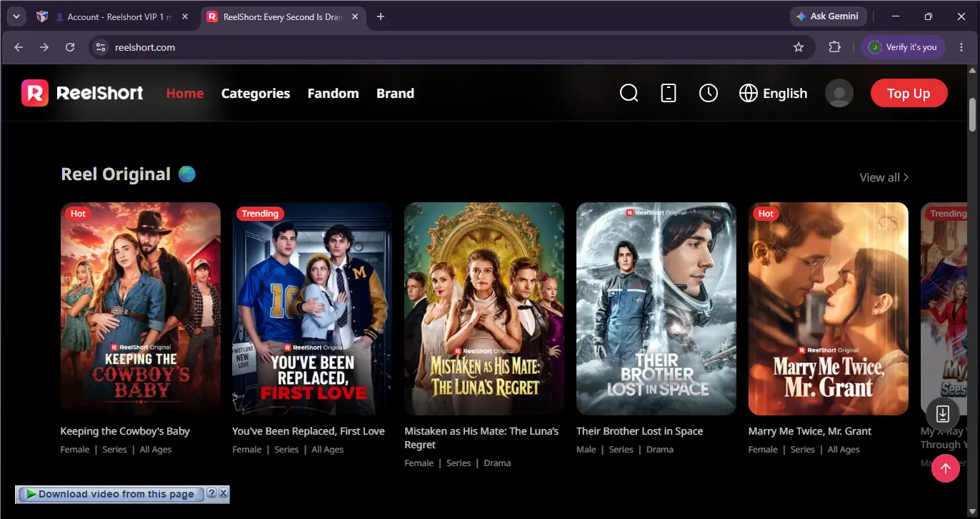Viewport: 980px width, 519px height.
Task: Bookmark this page with the star icon
Action: click(799, 47)
